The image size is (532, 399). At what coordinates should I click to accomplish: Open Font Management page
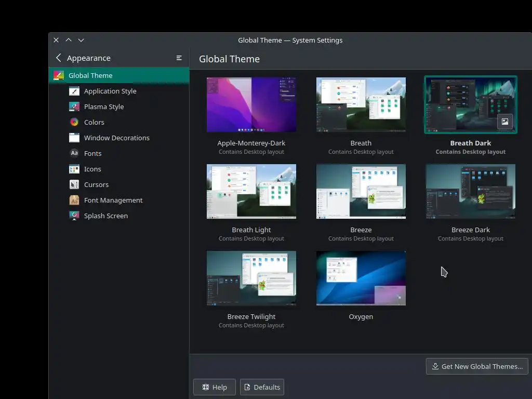[x=119, y=200]
